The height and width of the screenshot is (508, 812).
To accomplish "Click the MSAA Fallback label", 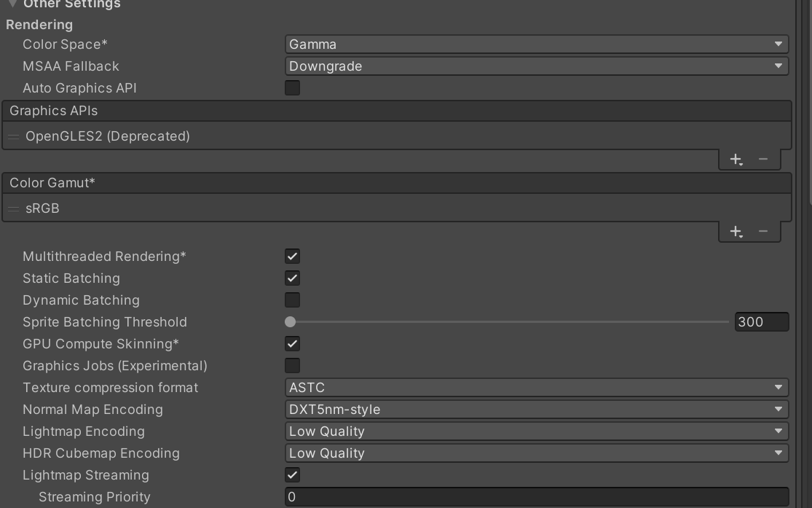I will tap(71, 66).
